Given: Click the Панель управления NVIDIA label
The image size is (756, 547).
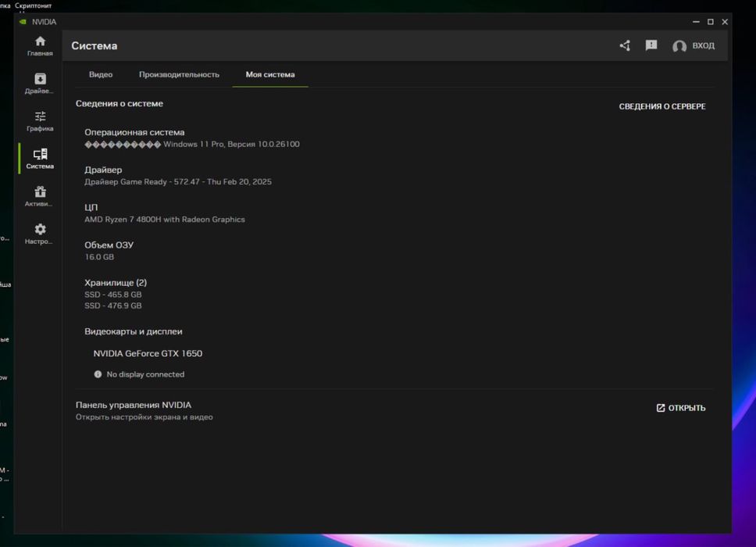Looking at the screenshot, I should tap(134, 406).
